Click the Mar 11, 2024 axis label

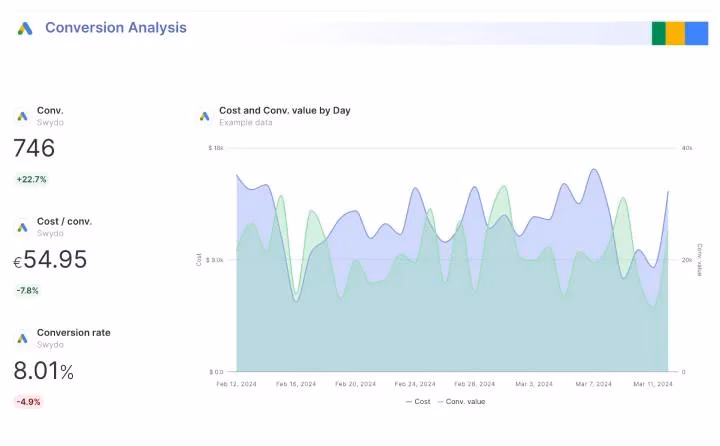point(653,384)
